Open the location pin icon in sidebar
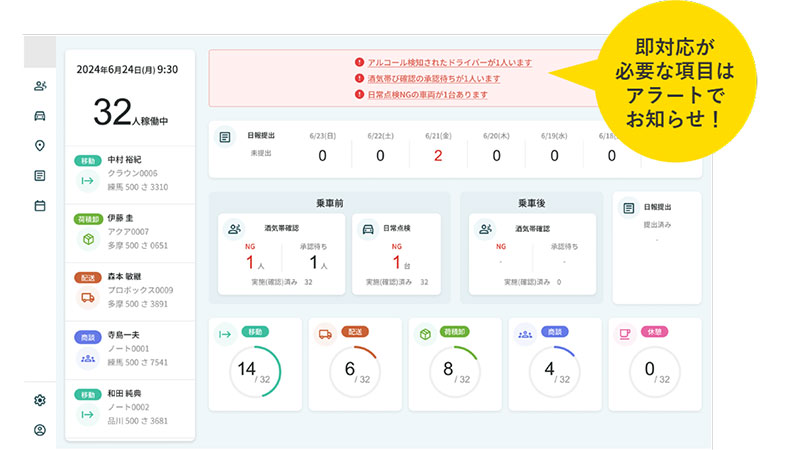This screenshot has width=800, height=450. tap(40, 146)
